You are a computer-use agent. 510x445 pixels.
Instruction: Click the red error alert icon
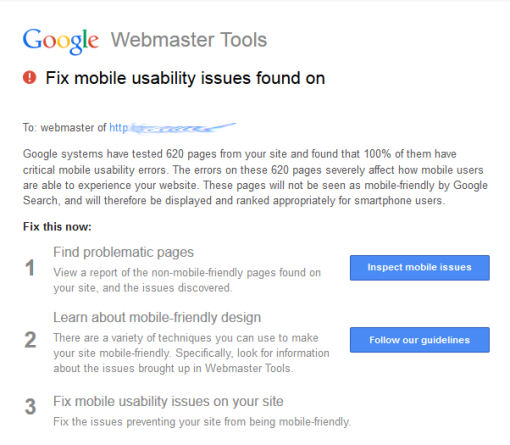coord(29,77)
